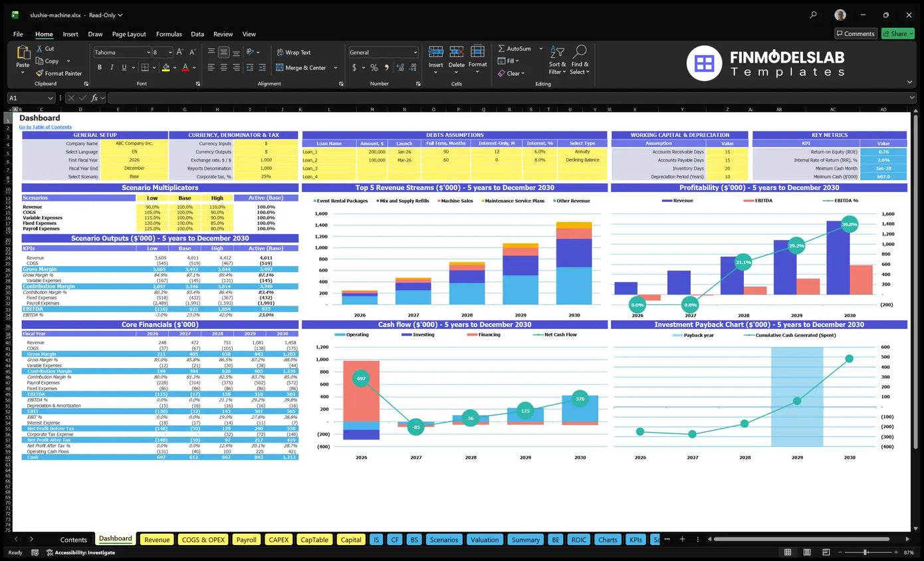Apply the yellow fill color swatch
The height and width of the screenshot is (561, 924).
[166, 67]
